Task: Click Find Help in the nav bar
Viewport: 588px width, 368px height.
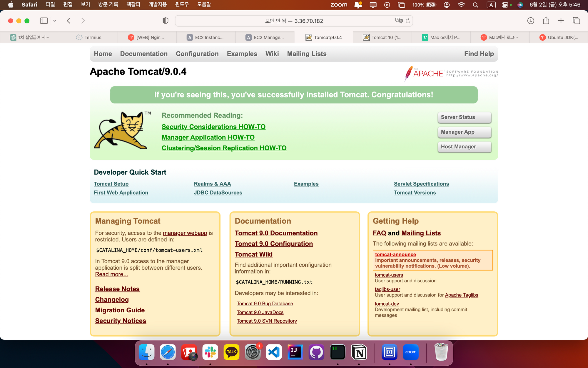Action: pos(479,54)
